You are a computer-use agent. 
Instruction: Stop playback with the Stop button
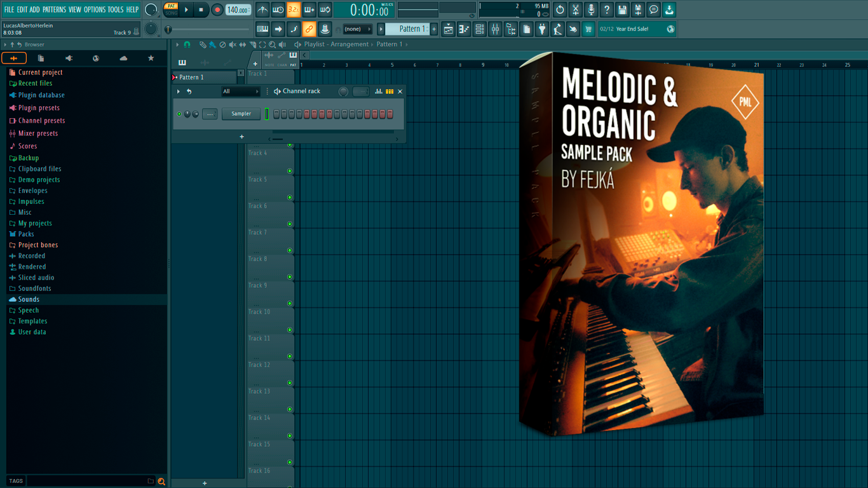pyautogui.click(x=201, y=10)
